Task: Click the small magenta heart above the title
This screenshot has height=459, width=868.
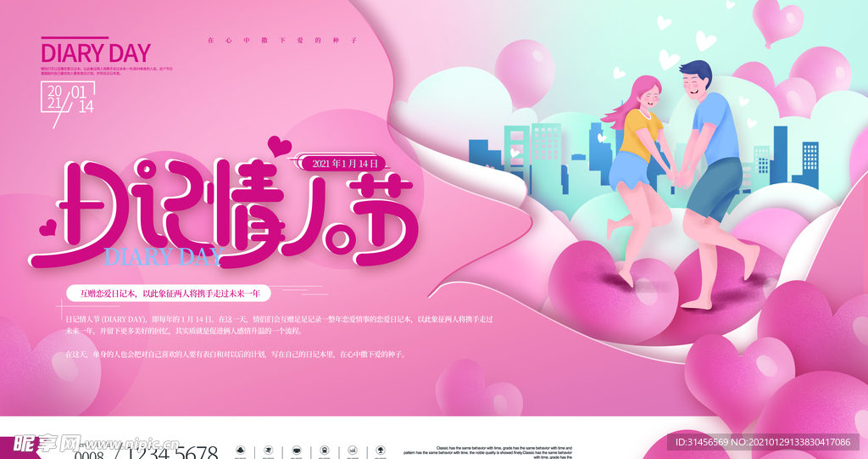Action: click(x=279, y=145)
